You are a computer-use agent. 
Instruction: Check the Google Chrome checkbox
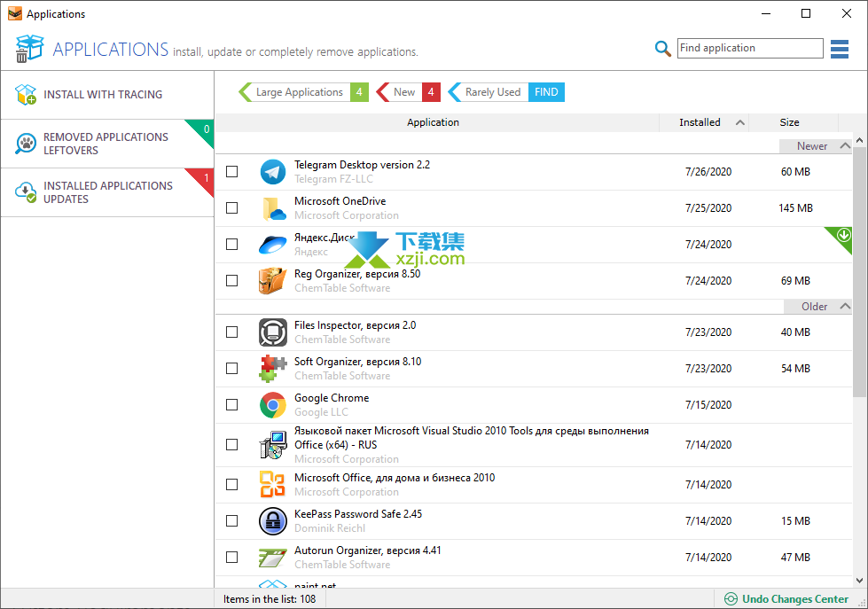232,405
